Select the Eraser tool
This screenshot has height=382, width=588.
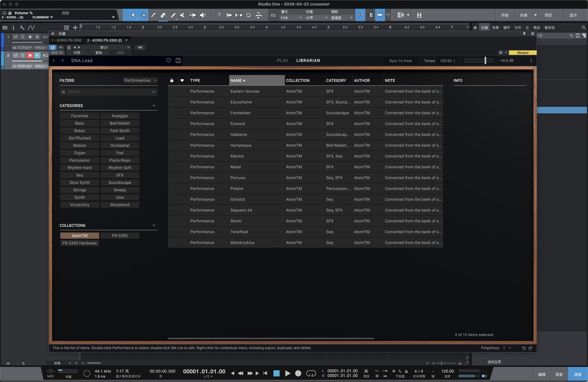(163, 15)
